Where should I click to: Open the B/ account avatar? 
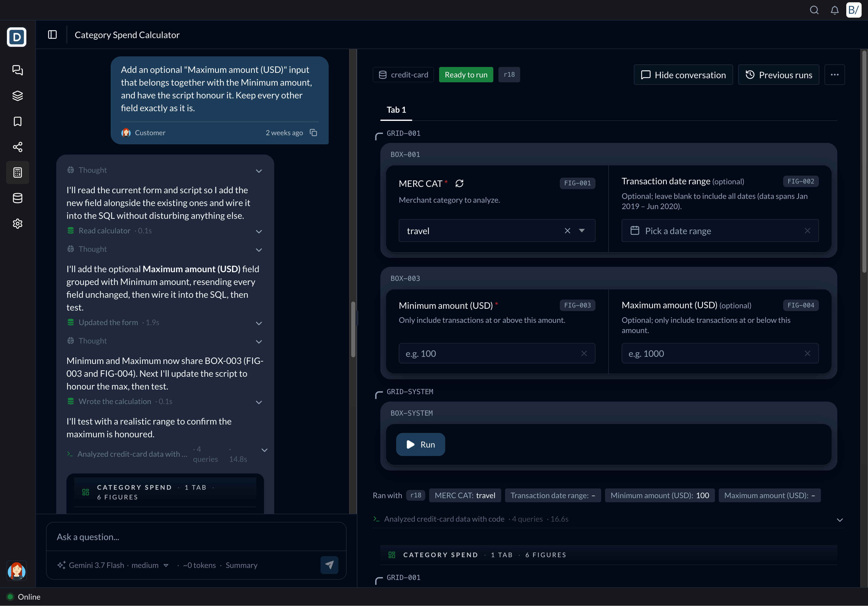pos(854,10)
